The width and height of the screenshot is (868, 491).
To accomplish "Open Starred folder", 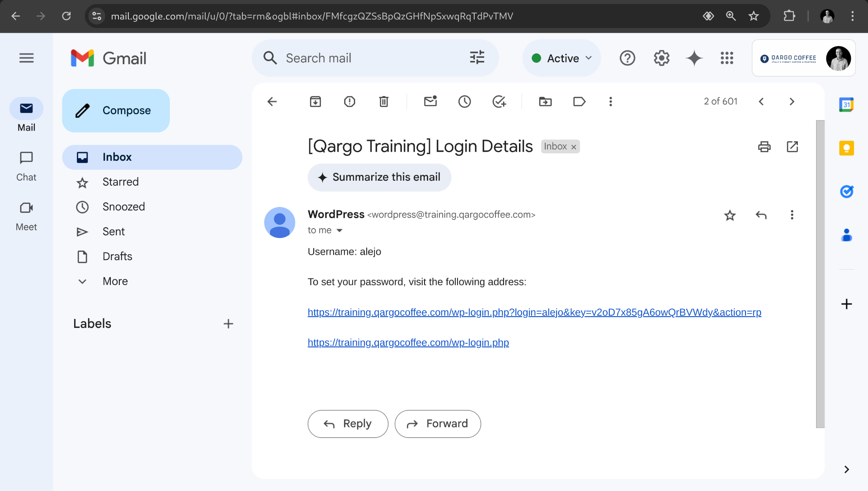I will [152, 182].
